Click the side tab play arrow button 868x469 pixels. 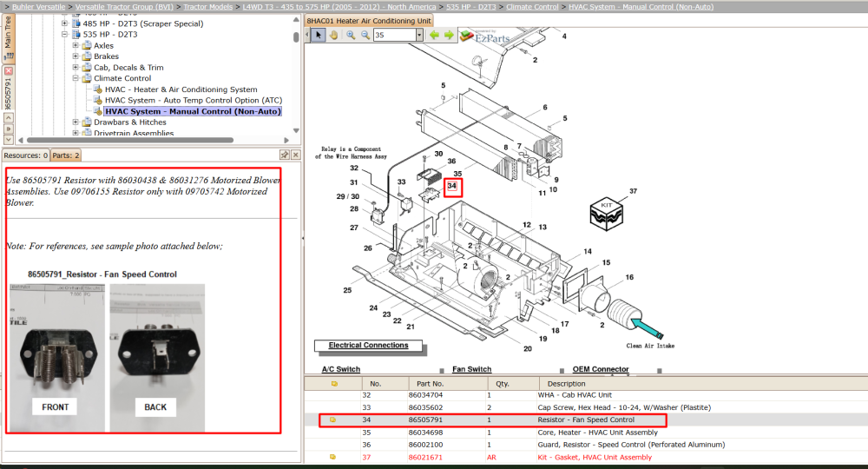pos(9,129)
